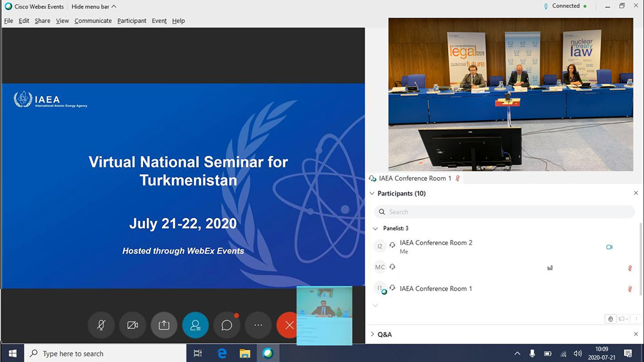This screenshot has height=362, width=644.
Task: Open the Chat bubble icon
Action: pyautogui.click(x=227, y=325)
